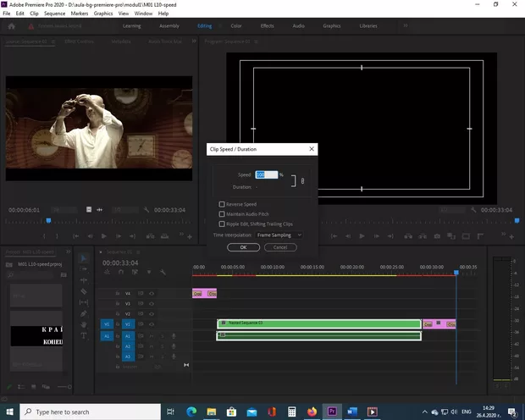Click the timeline playhead marker

click(456, 272)
